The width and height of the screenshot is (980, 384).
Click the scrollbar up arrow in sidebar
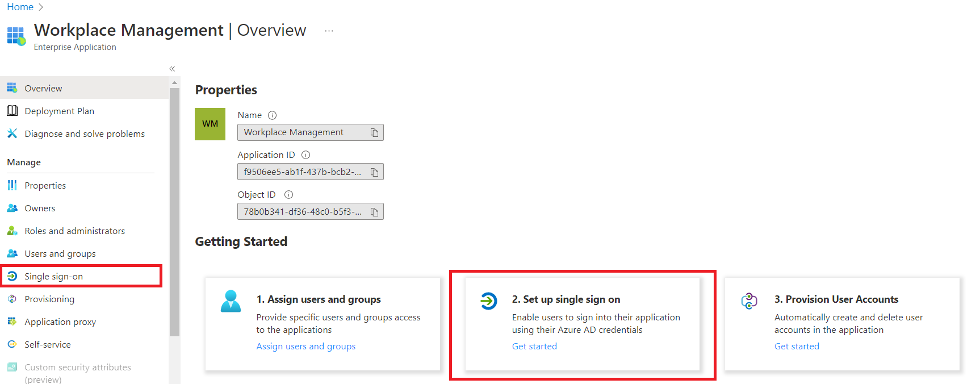click(174, 83)
